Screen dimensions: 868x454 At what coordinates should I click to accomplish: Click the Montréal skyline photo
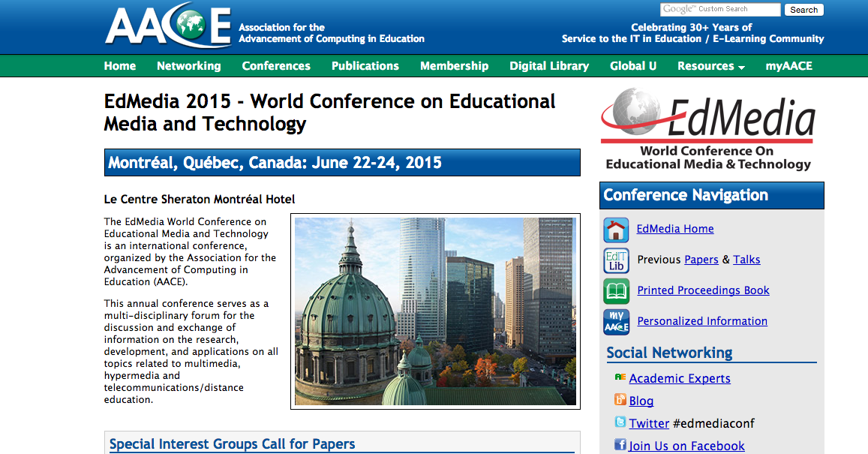(x=435, y=311)
